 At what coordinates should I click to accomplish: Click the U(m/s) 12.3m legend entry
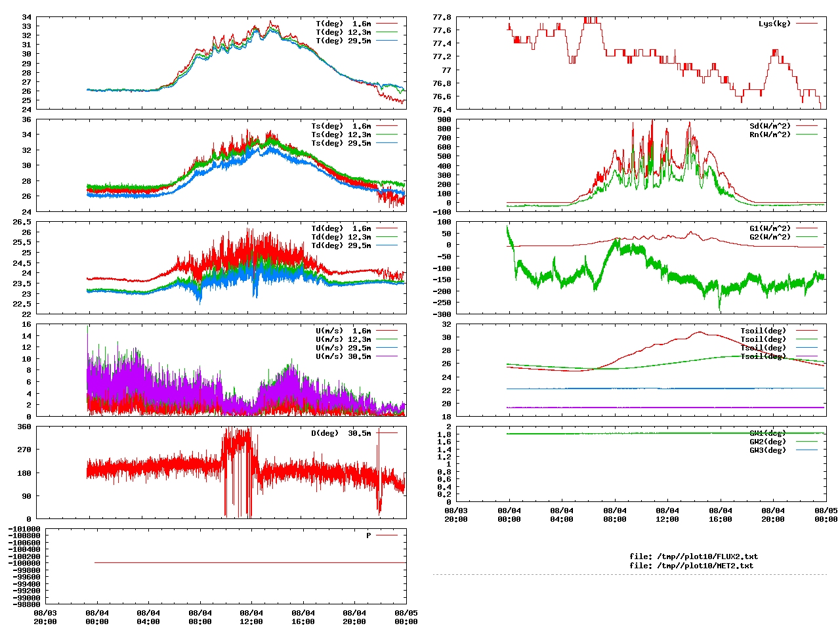point(343,339)
